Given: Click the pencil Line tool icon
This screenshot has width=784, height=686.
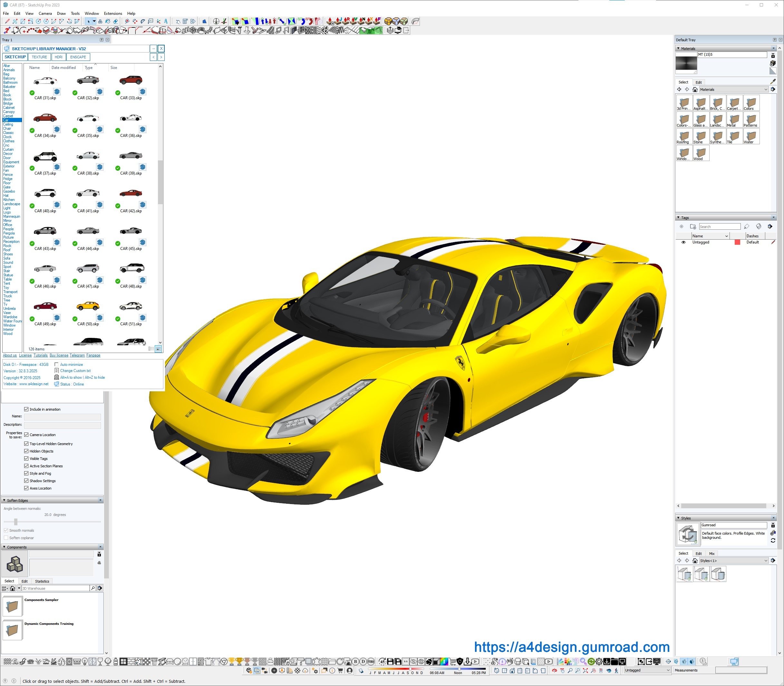Looking at the screenshot, I should click(x=7, y=22).
